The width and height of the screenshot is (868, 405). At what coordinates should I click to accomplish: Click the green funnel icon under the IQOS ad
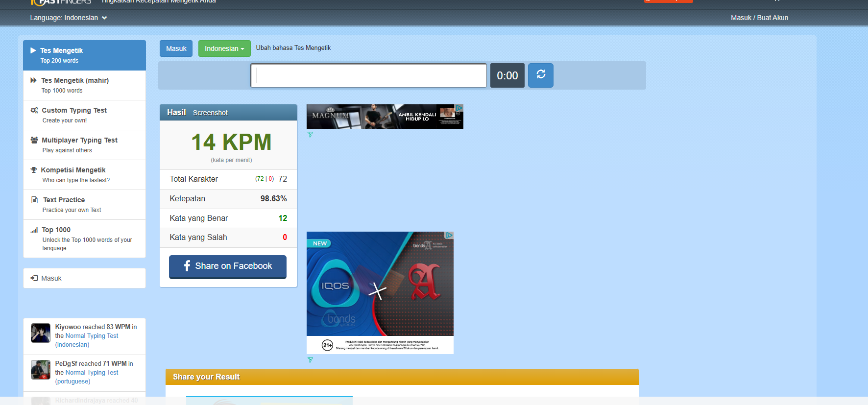[x=310, y=360]
